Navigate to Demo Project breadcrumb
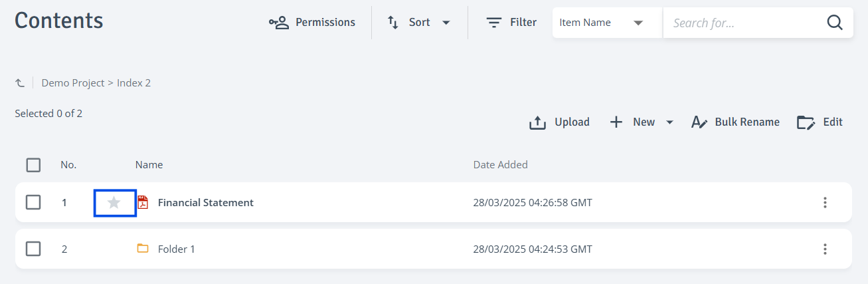Screen dimensions: 868x284 tap(73, 83)
